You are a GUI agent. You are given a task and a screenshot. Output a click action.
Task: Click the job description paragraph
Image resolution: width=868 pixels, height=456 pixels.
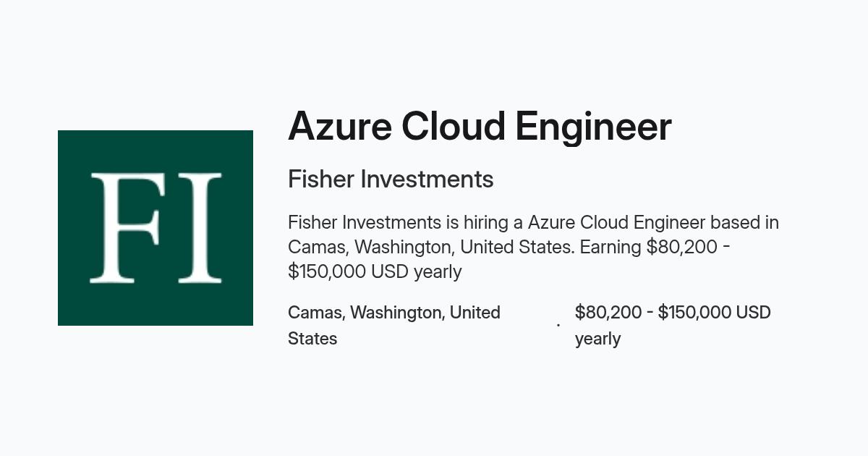click(533, 247)
